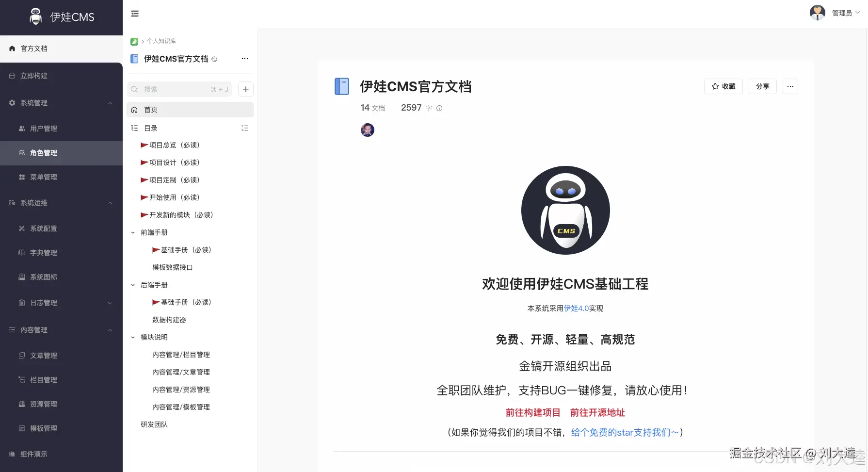The width and height of the screenshot is (868, 472).
Task: Switch to the 首页 item
Action: 150,109
